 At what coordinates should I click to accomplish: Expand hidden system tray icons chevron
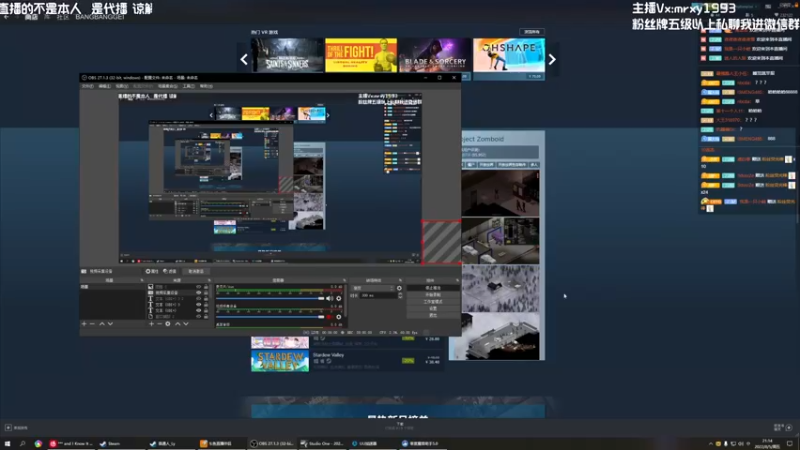pos(711,443)
